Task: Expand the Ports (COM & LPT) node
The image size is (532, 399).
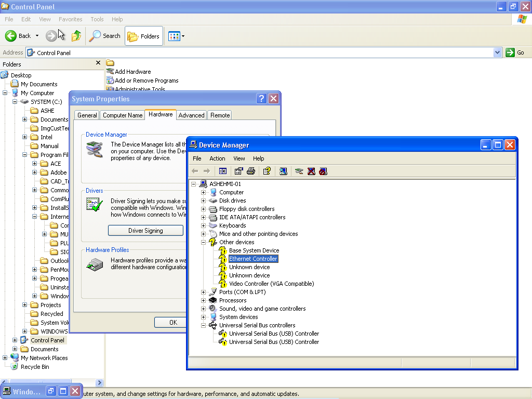Action: (204, 292)
